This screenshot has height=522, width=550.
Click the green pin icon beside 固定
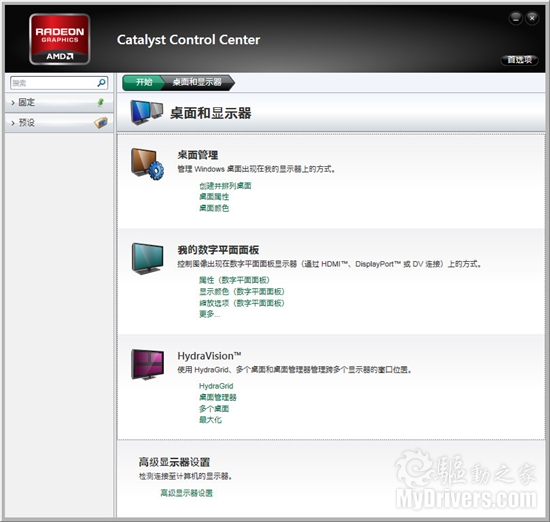(101, 102)
